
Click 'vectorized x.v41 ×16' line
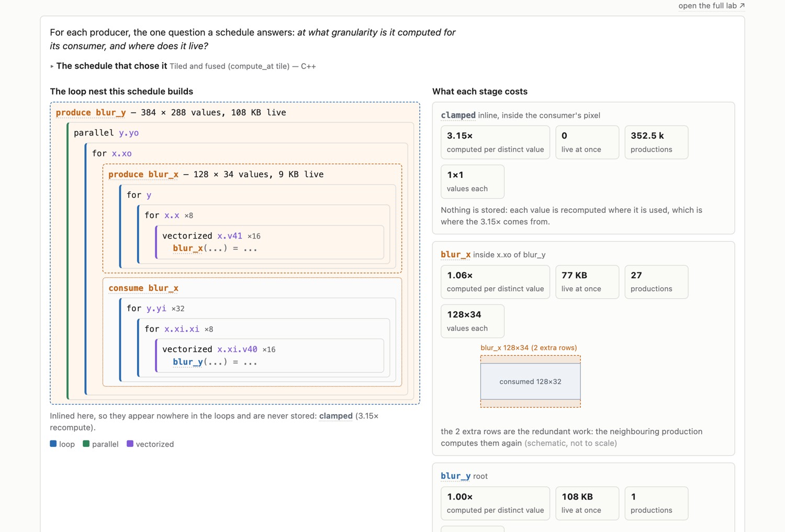[211, 236]
